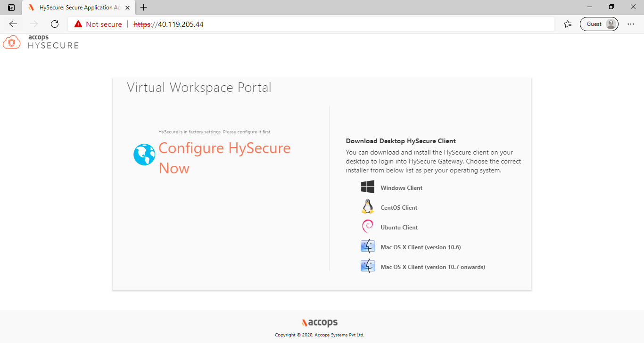Screen dimensions: 644x343
Task: Open the browser Settings and more menu
Action: click(x=631, y=24)
